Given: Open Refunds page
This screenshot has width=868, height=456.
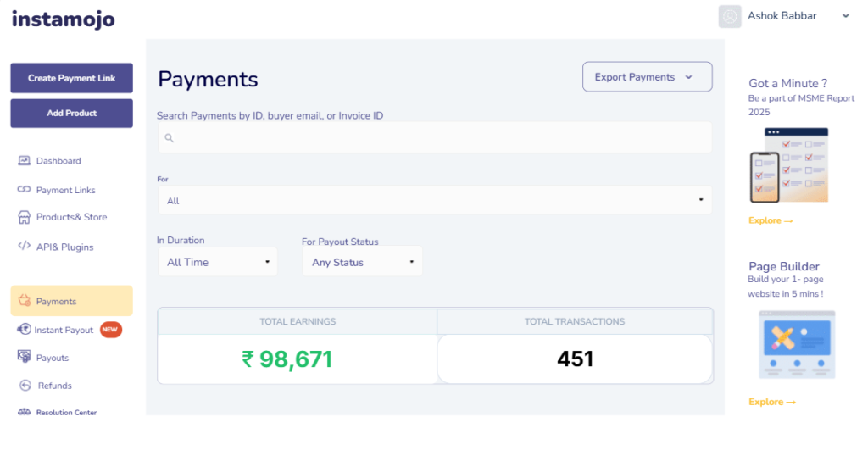Looking at the screenshot, I should coord(54,385).
